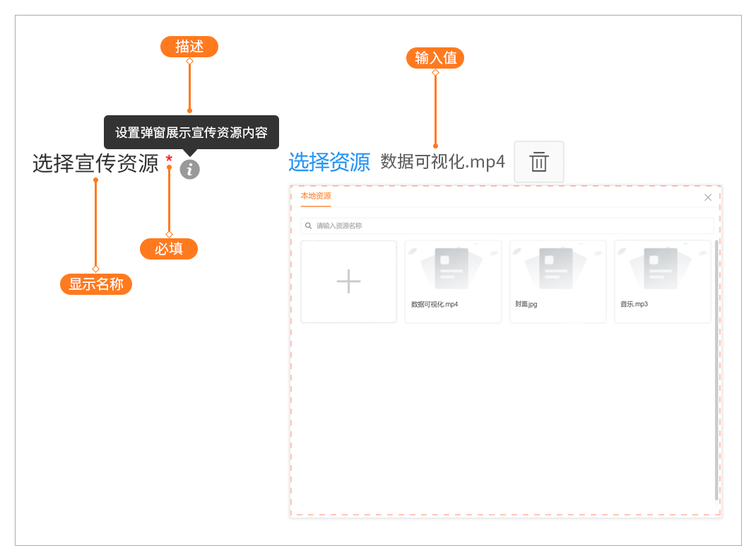Click the file icon of 音乐.mp3

[661, 268]
